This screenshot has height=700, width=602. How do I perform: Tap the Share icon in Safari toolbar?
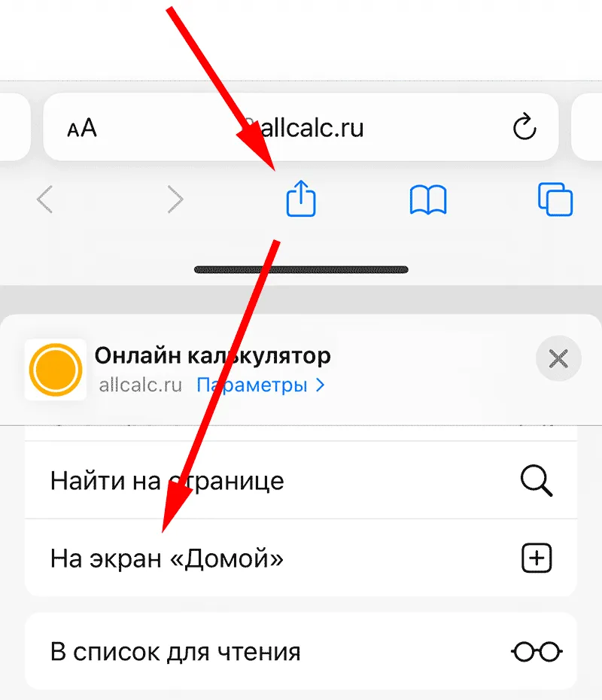301,198
